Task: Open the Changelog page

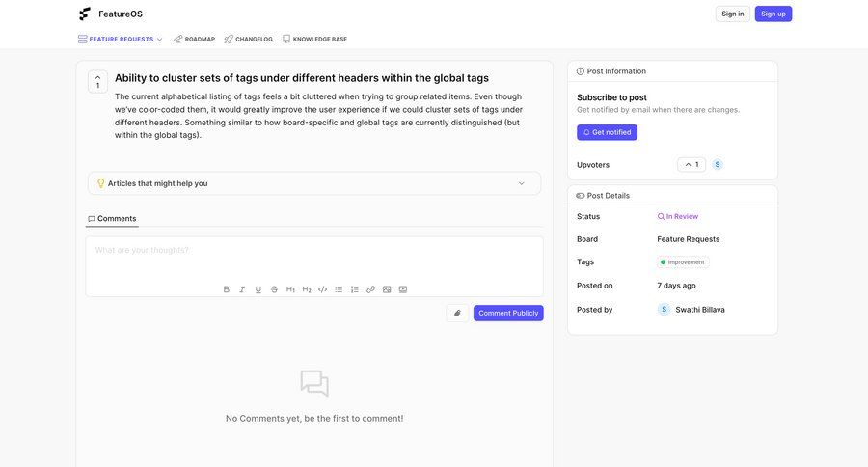Action: (249, 39)
